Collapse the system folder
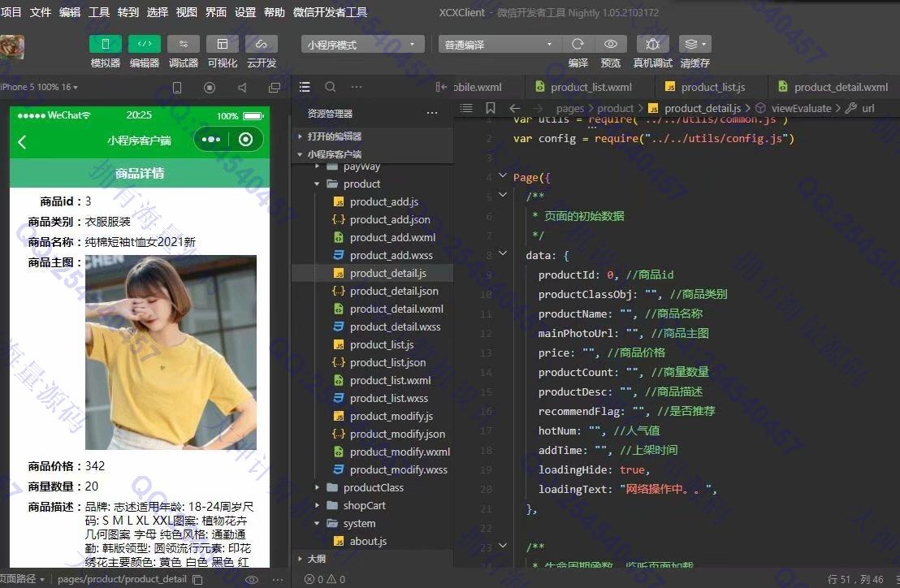 point(317,523)
